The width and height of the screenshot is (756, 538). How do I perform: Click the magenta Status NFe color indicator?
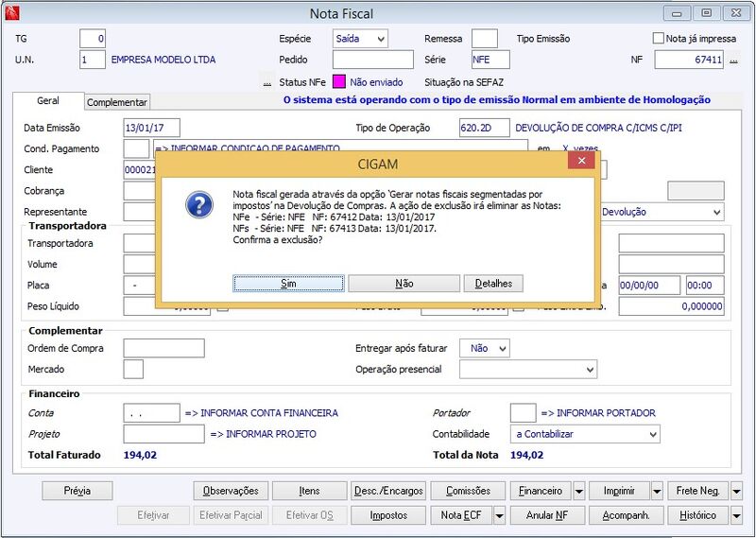pos(339,82)
